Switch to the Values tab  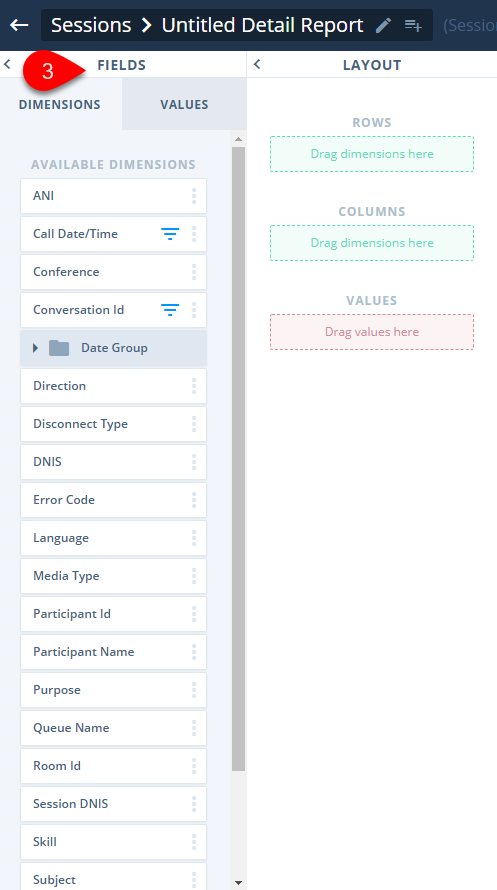pos(184,104)
